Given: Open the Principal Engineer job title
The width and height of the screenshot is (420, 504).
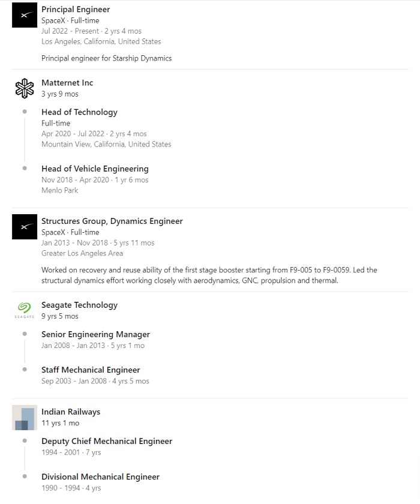Looking at the screenshot, I should [x=76, y=9].
